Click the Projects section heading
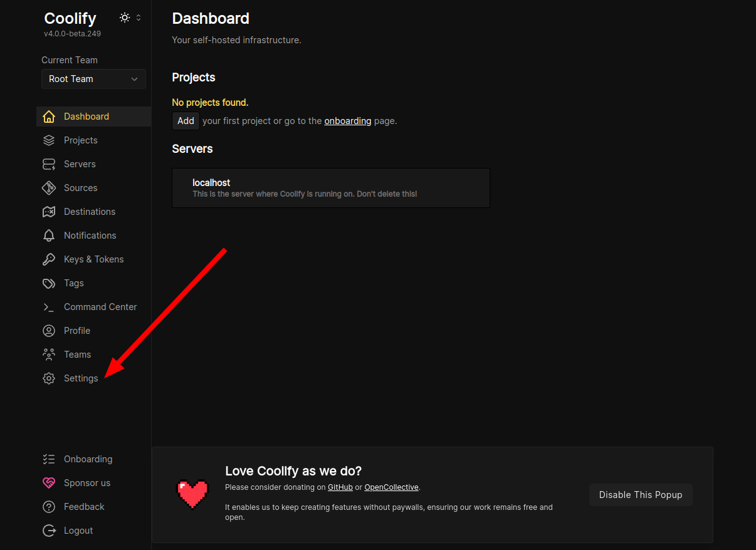 tap(194, 78)
